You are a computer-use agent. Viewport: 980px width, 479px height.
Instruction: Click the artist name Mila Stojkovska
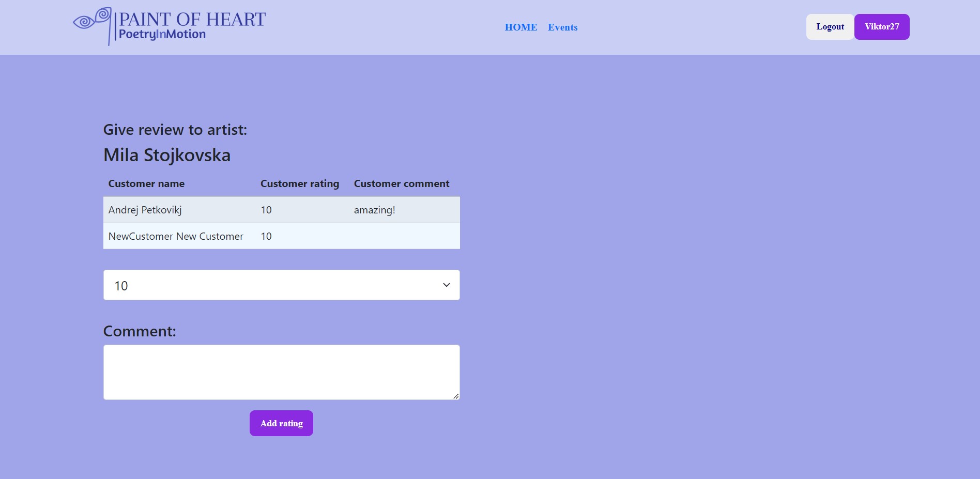coord(167,155)
